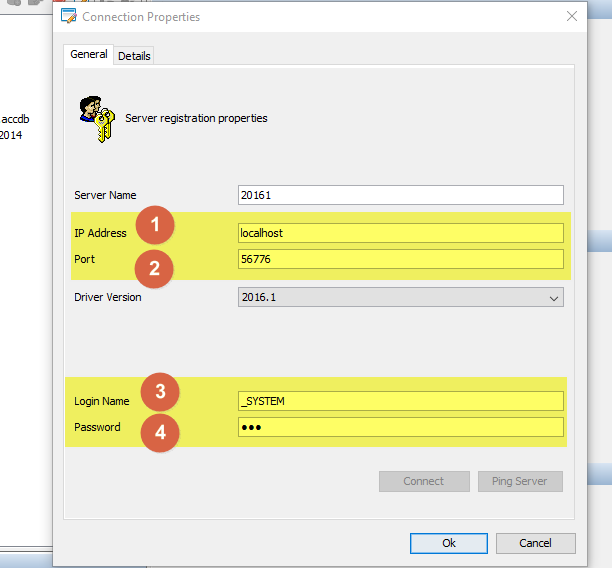Switch to the General tab
This screenshot has width=612, height=568.
point(89,55)
